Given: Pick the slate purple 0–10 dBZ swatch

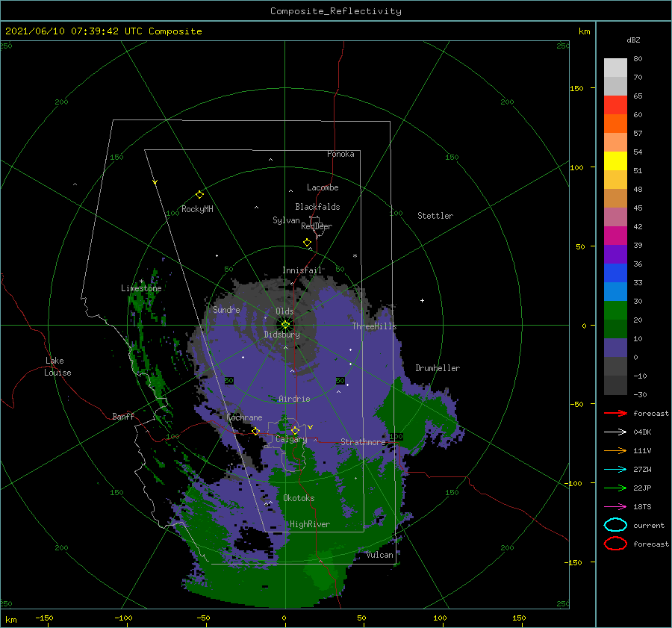Looking at the screenshot, I should (615, 348).
